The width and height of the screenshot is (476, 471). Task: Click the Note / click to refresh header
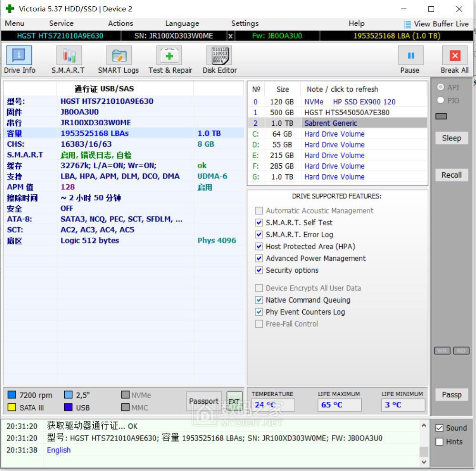pyautogui.click(x=342, y=89)
